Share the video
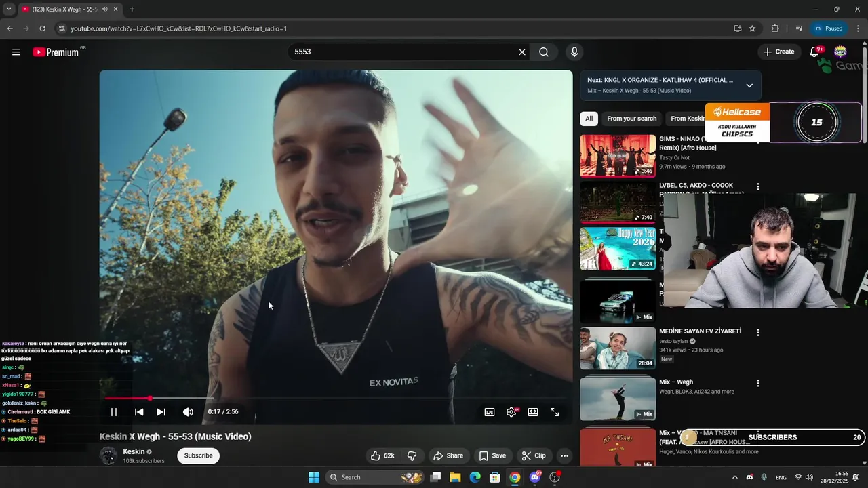This screenshot has height=488, width=868. click(448, 455)
